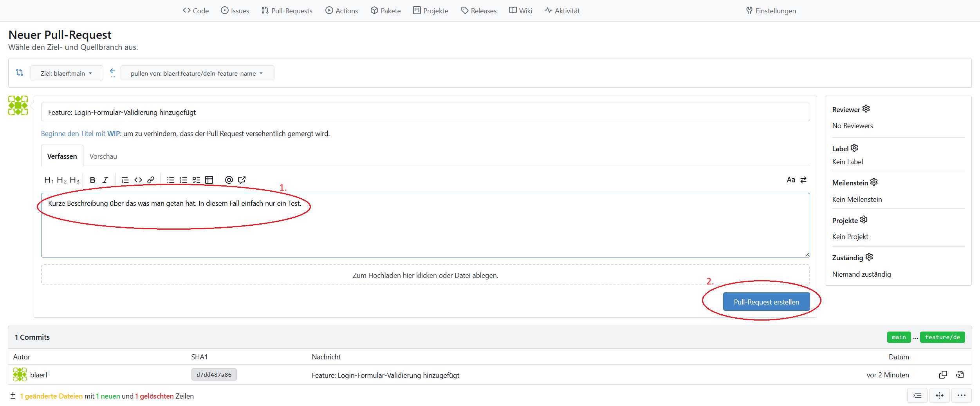Apply italic formatting in the editor
Viewport: 980px width, 406px height.
pos(105,180)
